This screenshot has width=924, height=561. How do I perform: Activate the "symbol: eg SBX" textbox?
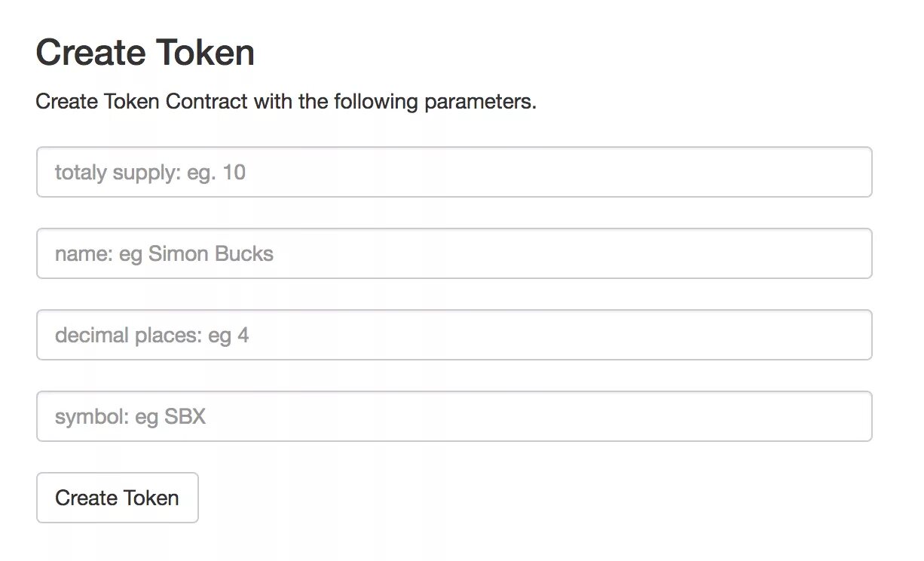click(x=454, y=417)
